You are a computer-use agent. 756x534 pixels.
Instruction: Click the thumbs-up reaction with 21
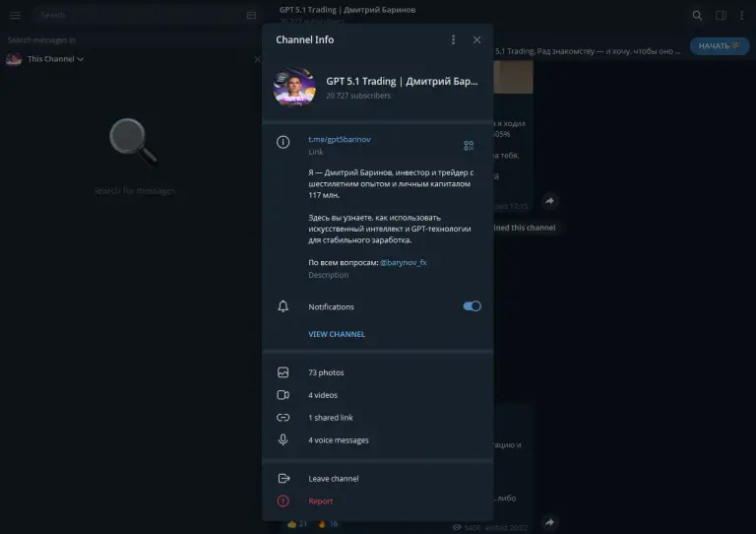[x=297, y=524]
